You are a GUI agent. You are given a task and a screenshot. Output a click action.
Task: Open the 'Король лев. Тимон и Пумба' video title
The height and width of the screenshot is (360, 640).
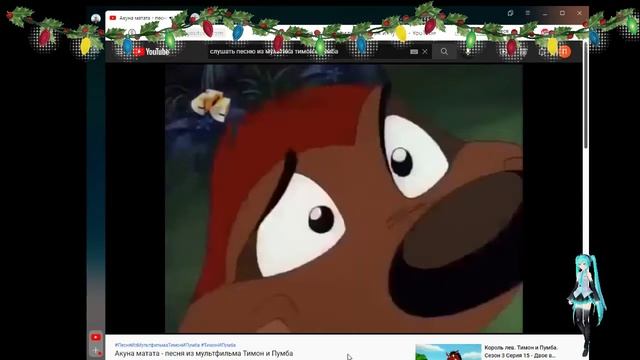pyautogui.click(x=521, y=348)
